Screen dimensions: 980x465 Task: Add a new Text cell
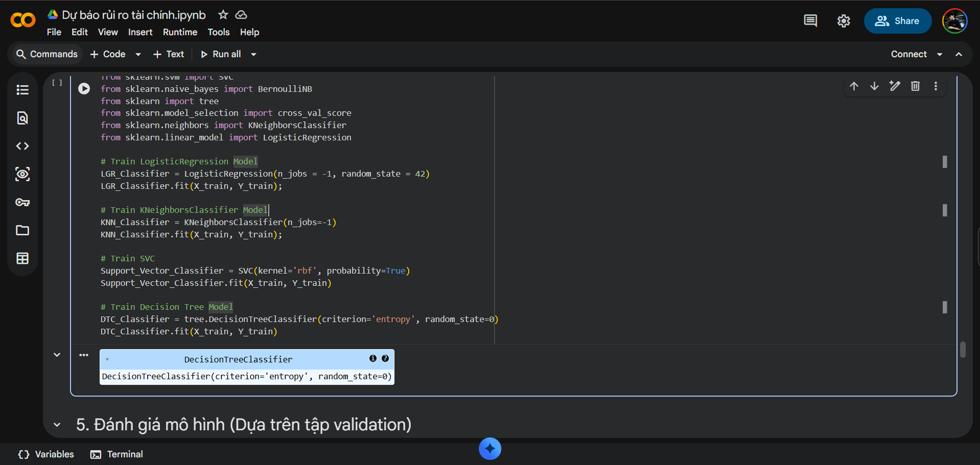(169, 54)
